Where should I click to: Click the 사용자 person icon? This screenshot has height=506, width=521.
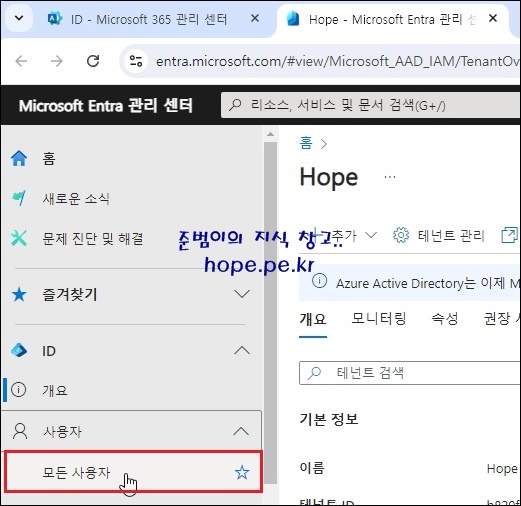coord(20,431)
